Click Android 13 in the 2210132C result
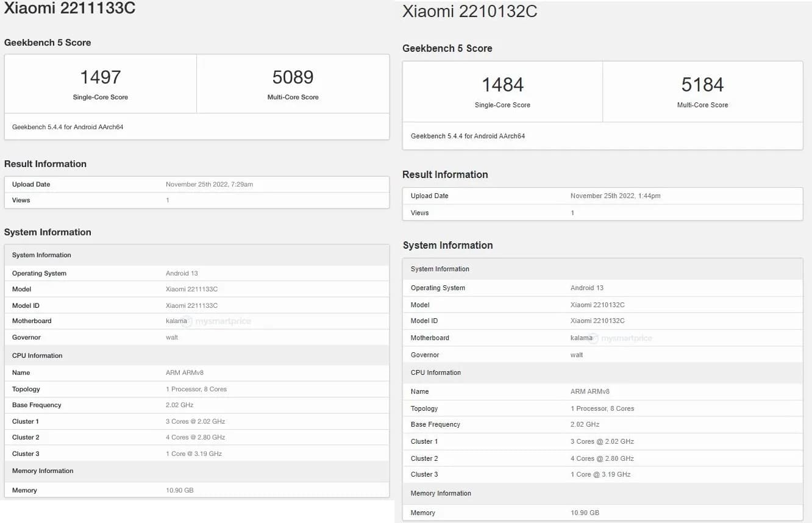This screenshot has width=812, height=523. [587, 288]
